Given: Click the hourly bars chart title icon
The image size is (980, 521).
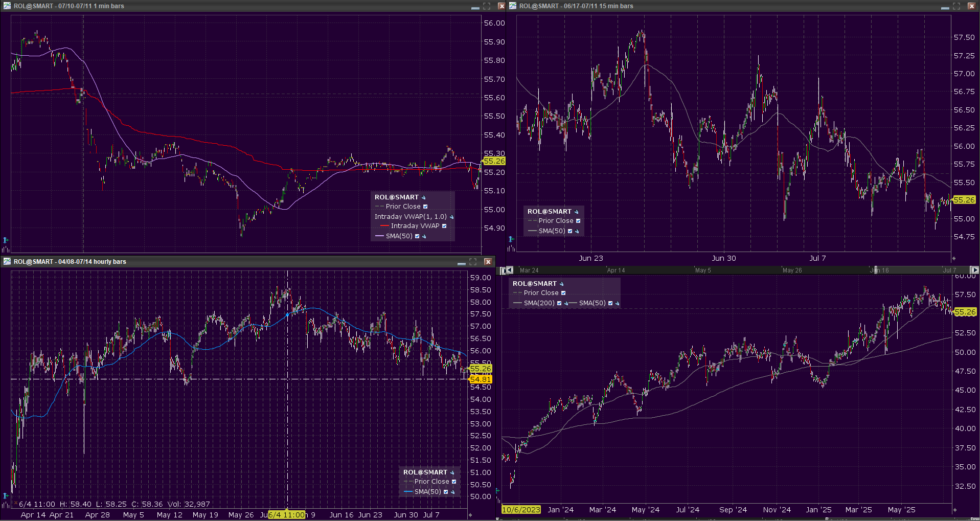Looking at the screenshot, I should click(x=7, y=261).
